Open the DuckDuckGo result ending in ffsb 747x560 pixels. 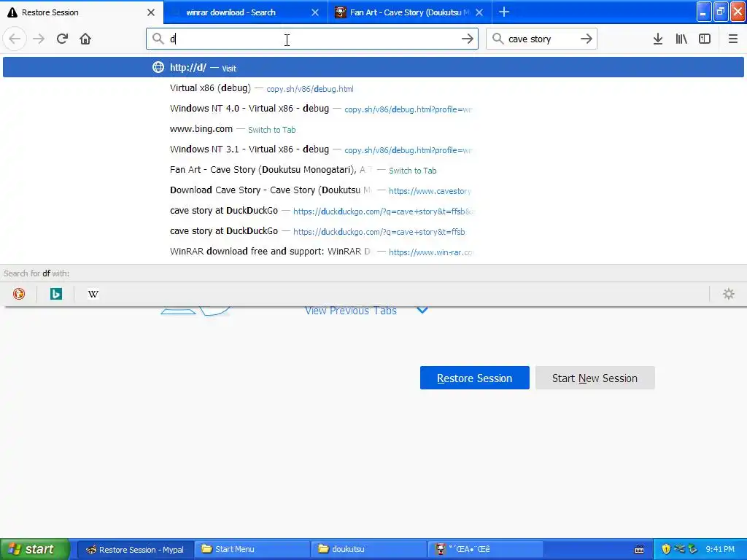tap(373, 231)
